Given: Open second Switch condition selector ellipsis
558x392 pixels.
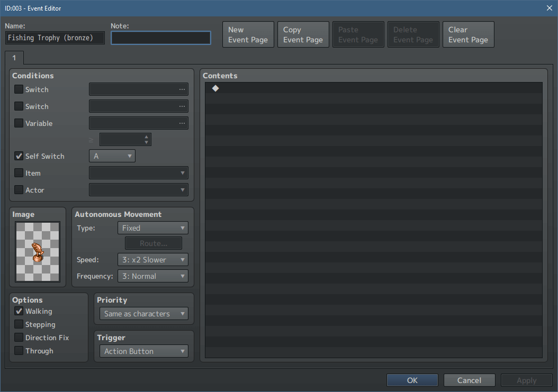Looking at the screenshot, I should coord(182,106).
